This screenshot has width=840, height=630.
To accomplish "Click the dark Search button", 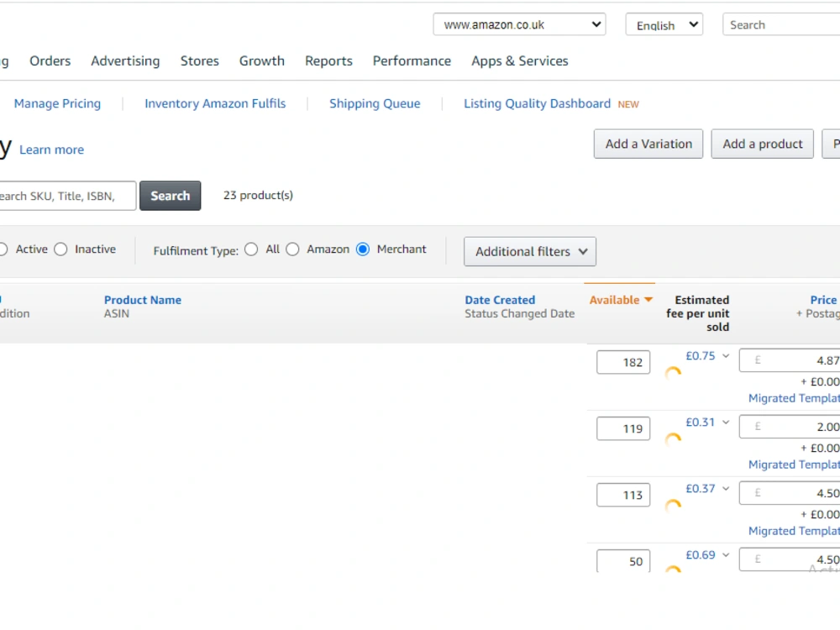I will [171, 196].
